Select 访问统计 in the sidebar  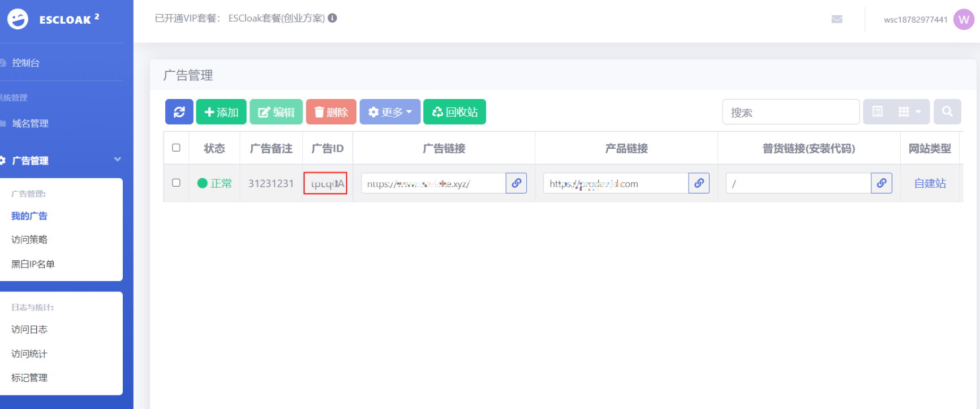click(29, 354)
